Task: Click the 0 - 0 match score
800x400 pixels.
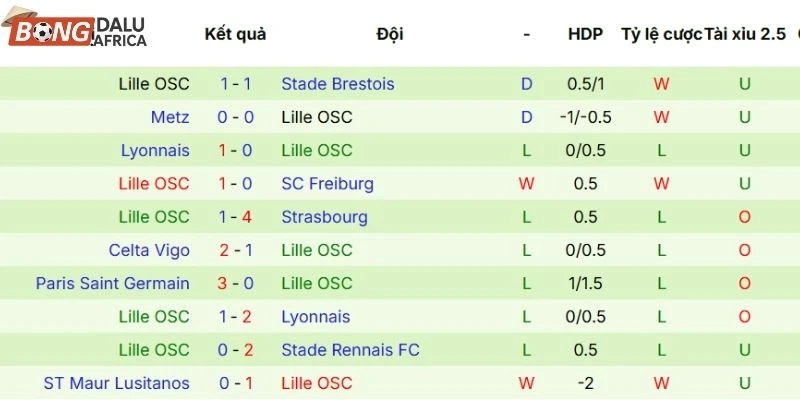Action: pyautogui.click(x=236, y=117)
